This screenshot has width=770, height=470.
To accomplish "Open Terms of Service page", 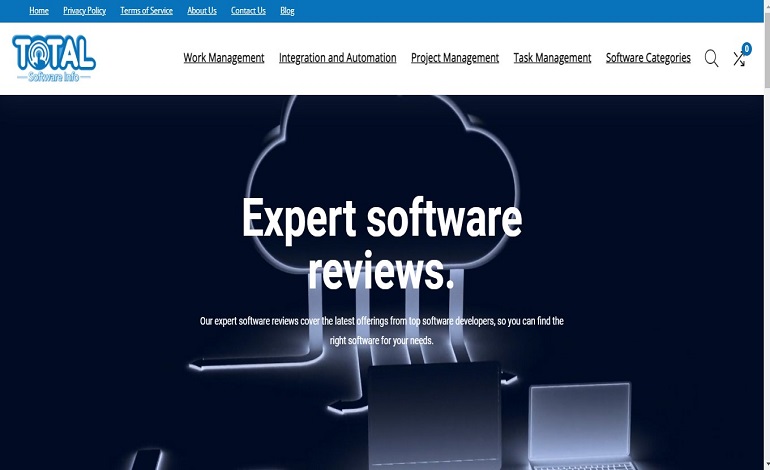I will tap(146, 11).
